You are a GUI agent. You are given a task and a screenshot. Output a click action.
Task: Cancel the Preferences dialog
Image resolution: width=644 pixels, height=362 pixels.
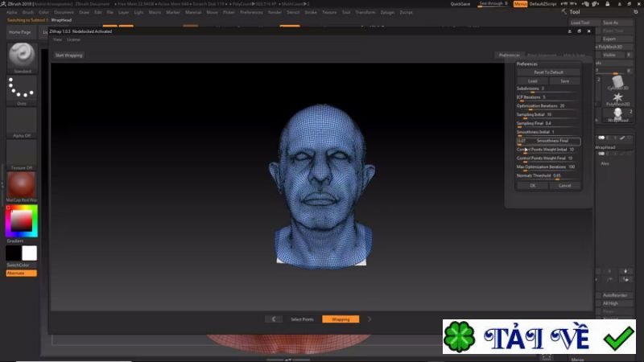click(564, 185)
